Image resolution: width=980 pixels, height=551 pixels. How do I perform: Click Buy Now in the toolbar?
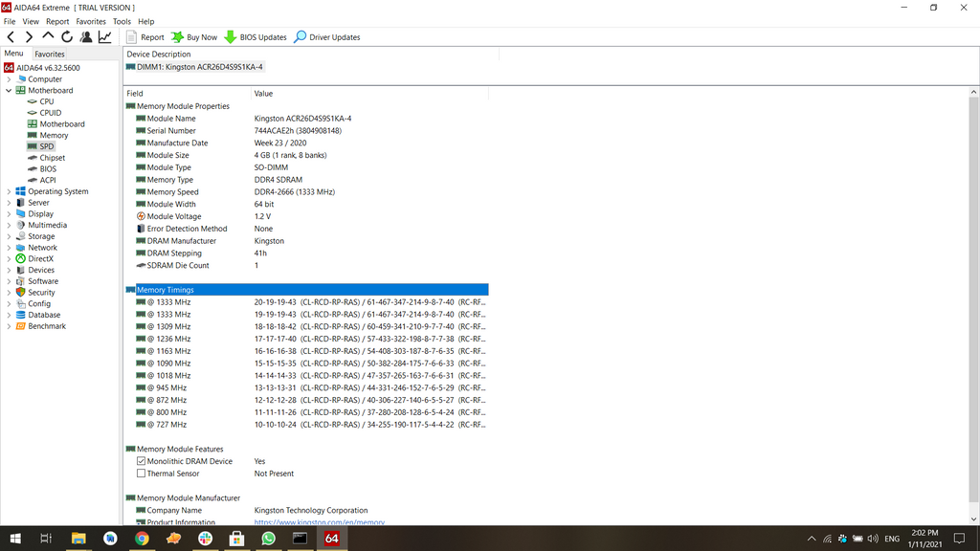tap(194, 37)
